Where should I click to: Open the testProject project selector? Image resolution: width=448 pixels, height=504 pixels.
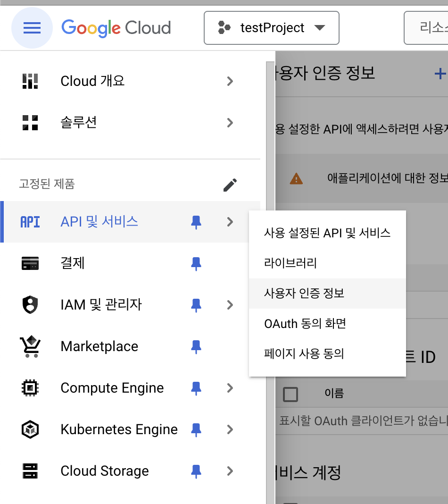coord(271,28)
